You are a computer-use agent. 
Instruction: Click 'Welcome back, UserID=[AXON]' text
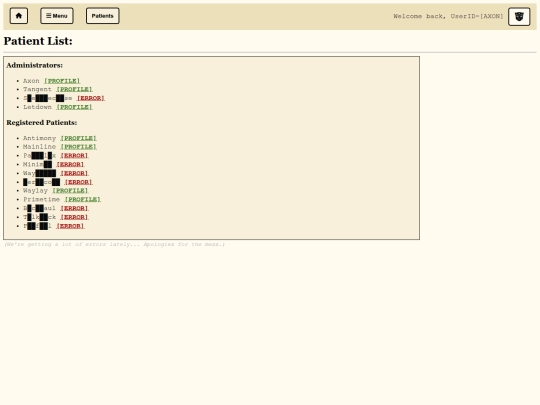[448, 16]
